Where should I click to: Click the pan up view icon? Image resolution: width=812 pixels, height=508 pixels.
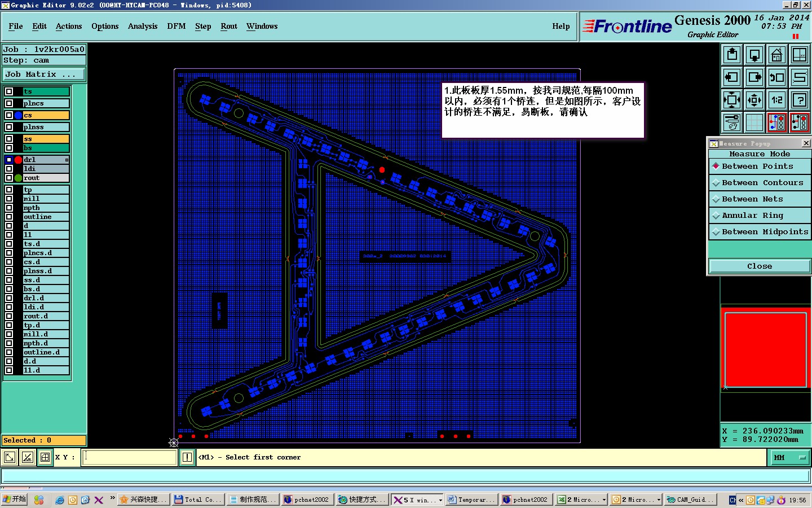point(732,55)
